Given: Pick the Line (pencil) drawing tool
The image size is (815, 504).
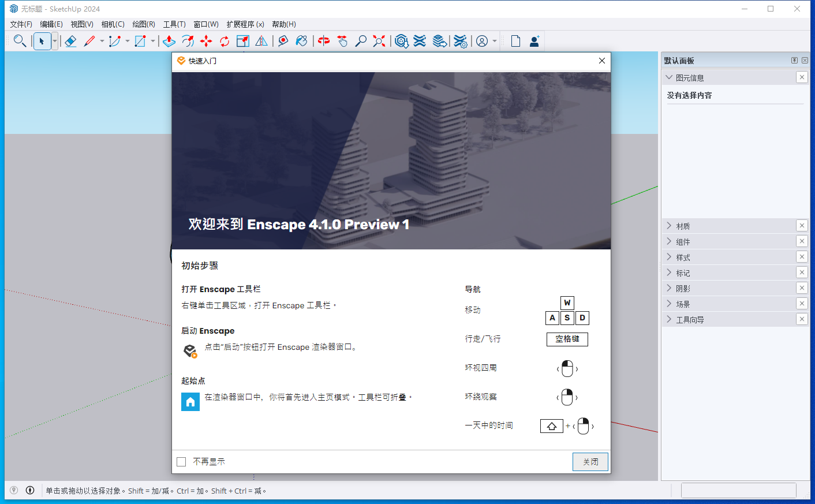Looking at the screenshot, I should (89, 41).
